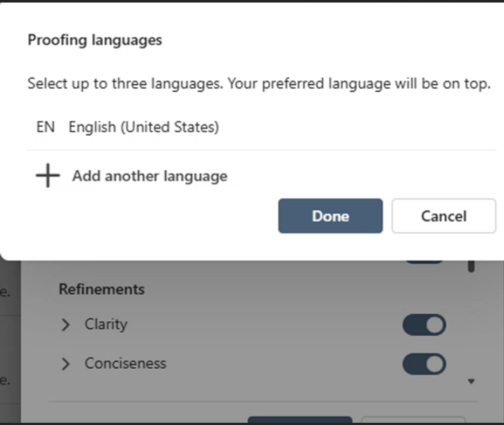Click the 'Add another language' label
The width and height of the screenshot is (504, 425).
(x=149, y=176)
